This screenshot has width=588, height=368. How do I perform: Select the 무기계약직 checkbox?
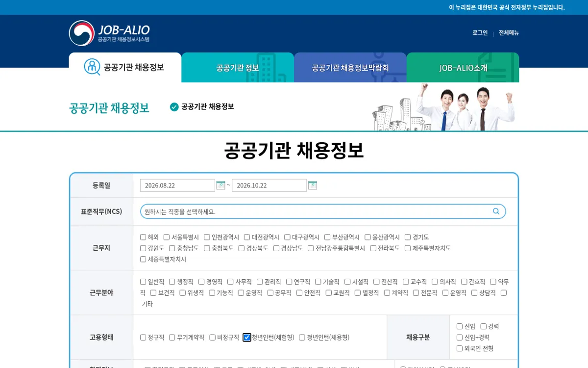tap(172, 338)
